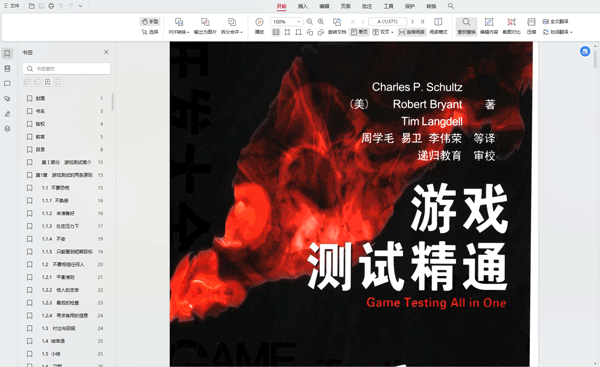Click the redo arrow icon
The height and width of the screenshot is (367, 600).
point(71,6)
